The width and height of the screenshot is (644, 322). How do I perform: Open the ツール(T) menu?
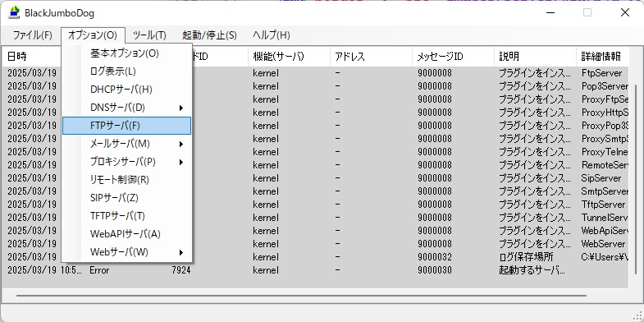click(149, 35)
